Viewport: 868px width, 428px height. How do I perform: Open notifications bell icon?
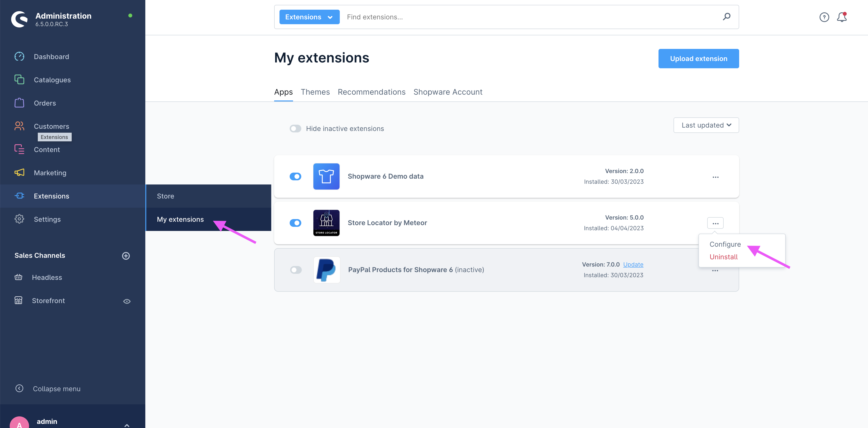(x=841, y=17)
